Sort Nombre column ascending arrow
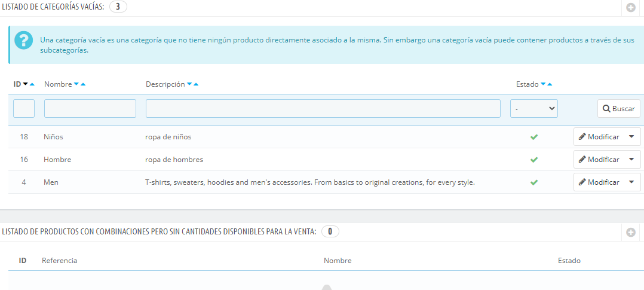 pos(83,84)
